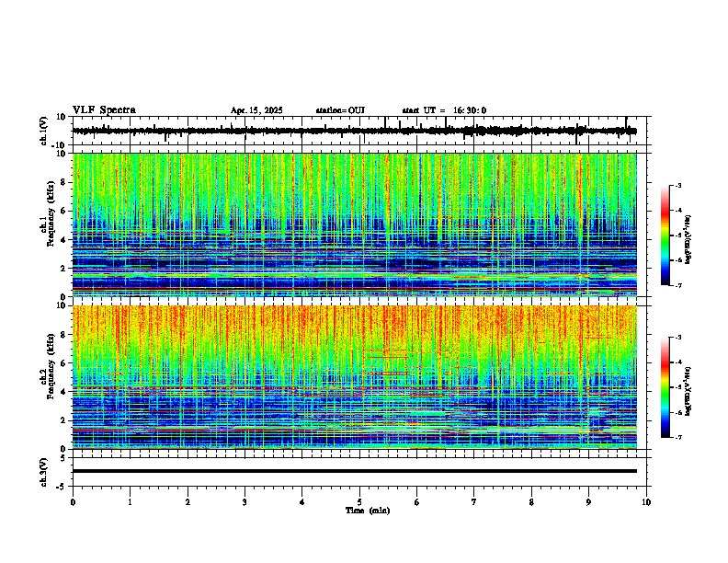Click time axis tick label "2"
This screenshot has height=563, width=728.
(188, 502)
